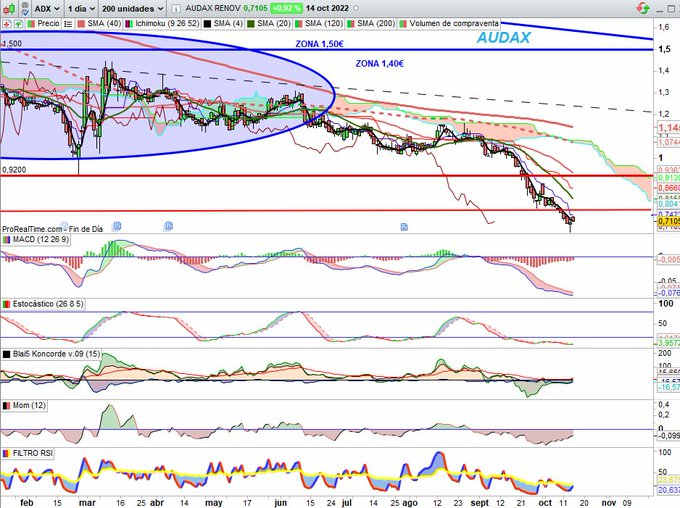Click the SMA (200) color icon
The image size is (680, 508).
351,24
